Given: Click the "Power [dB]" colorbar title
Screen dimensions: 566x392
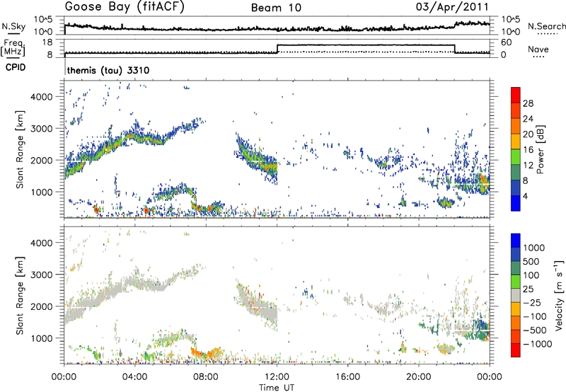Looking at the screenshot, I should click(540, 149).
